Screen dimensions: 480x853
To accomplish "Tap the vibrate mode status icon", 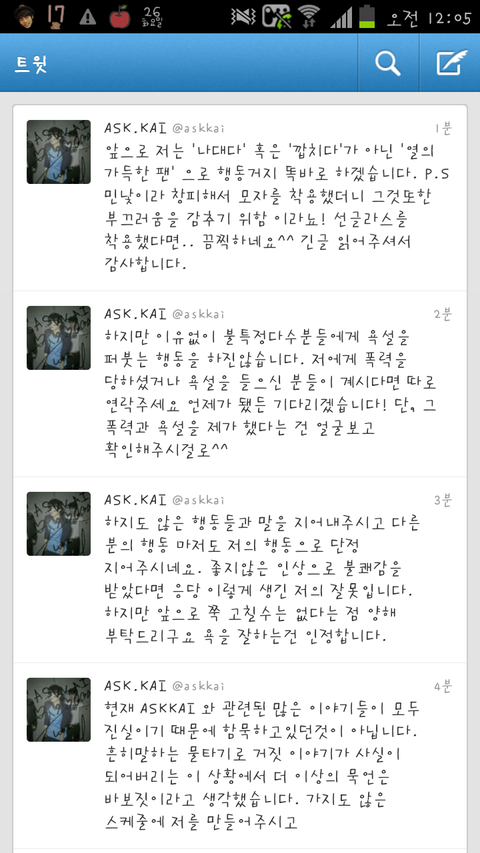I will click(244, 16).
